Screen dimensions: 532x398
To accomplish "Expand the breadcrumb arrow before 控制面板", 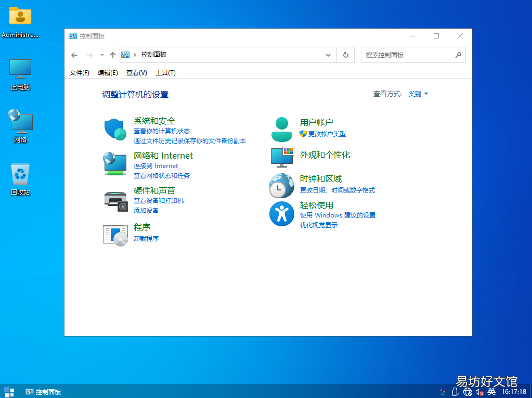I will point(135,55).
